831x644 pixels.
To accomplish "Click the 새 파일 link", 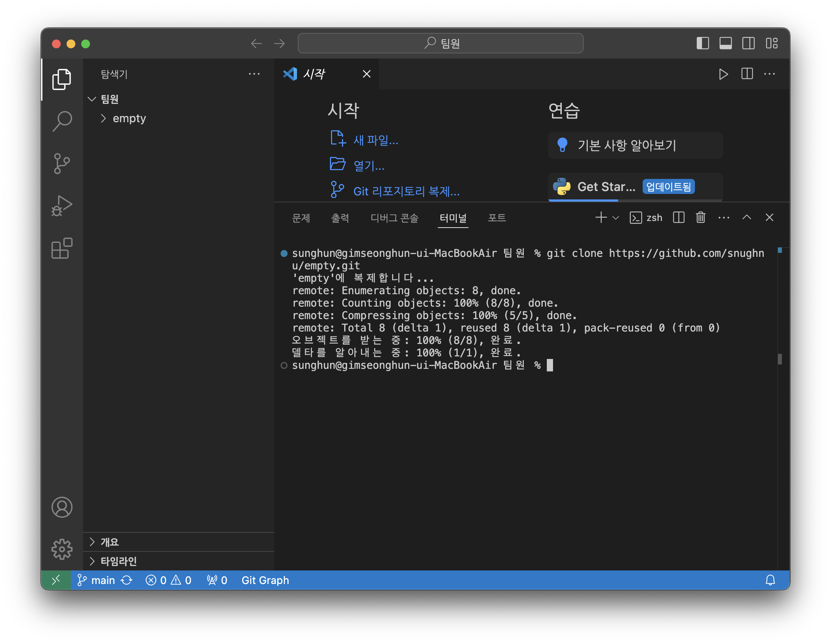I will tap(376, 140).
